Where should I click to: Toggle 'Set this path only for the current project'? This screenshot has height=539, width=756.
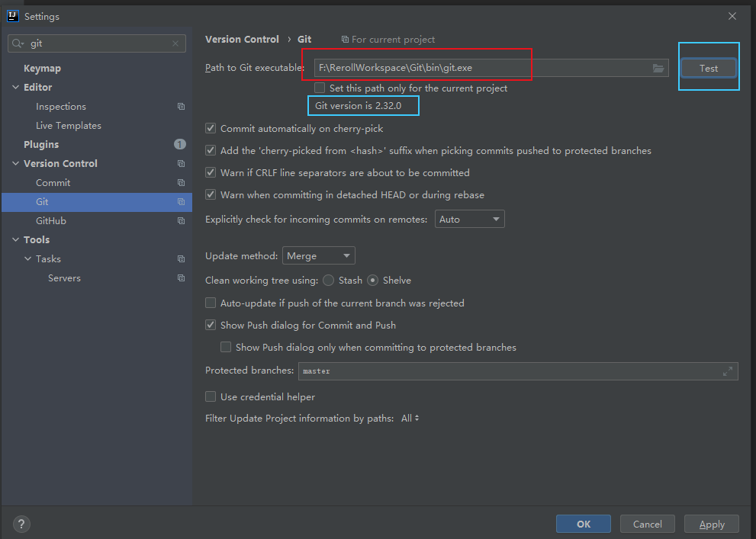click(320, 88)
